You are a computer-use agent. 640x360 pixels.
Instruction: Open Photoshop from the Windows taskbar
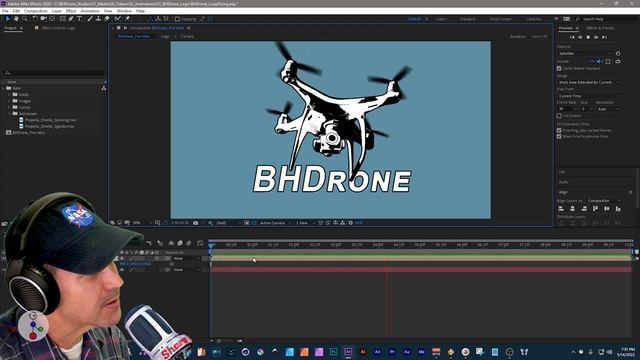333,351
